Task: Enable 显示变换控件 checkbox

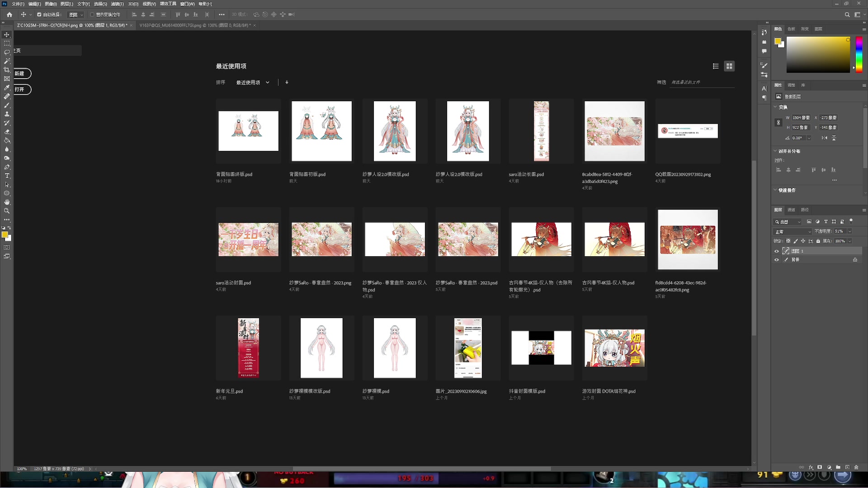Action: point(92,14)
